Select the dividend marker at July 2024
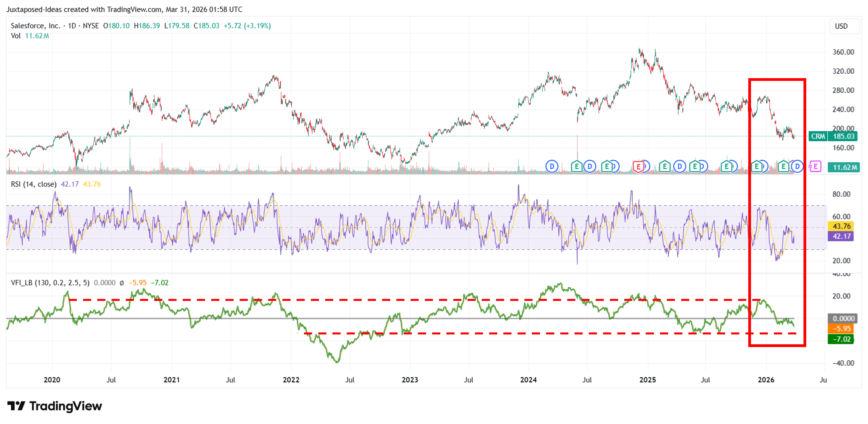The height and width of the screenshot is (424, 868). 590,167
